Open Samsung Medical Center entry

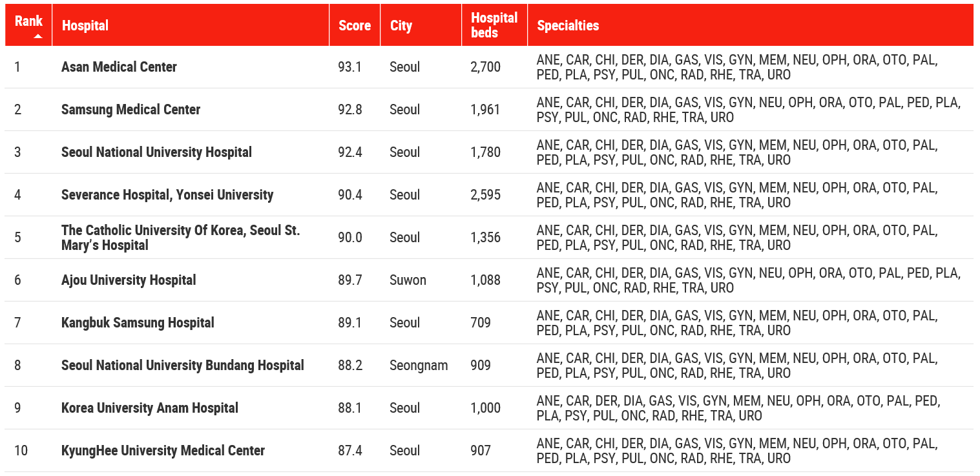130,110
